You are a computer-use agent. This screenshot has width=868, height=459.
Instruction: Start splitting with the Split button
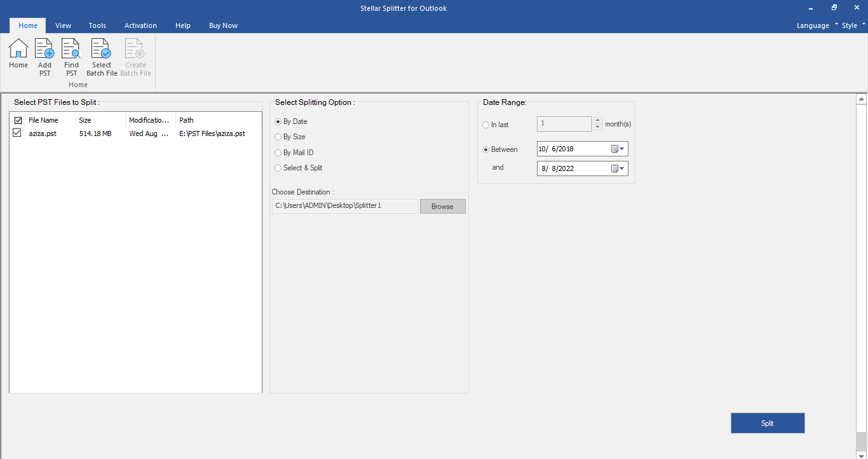click(x=768, y=423)
